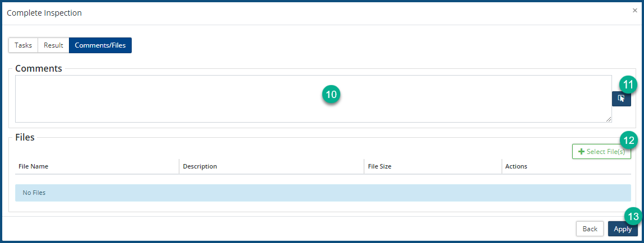
Task: Click the green callout badge numbered 13
Action: coord(632,217)
